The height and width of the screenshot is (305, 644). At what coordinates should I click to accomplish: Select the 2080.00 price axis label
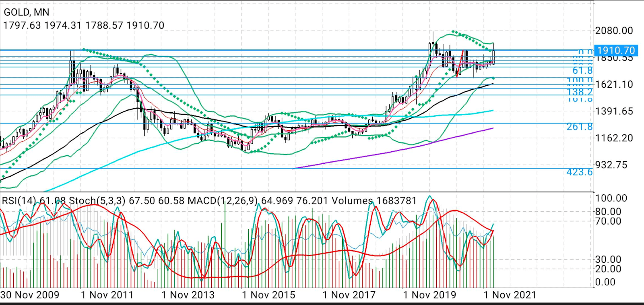[x=614, y=31]
